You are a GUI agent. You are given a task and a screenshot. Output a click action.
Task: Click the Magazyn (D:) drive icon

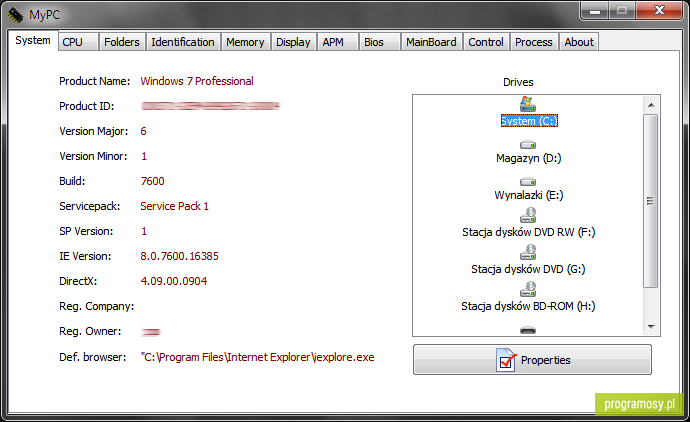(x=528, y=144)
